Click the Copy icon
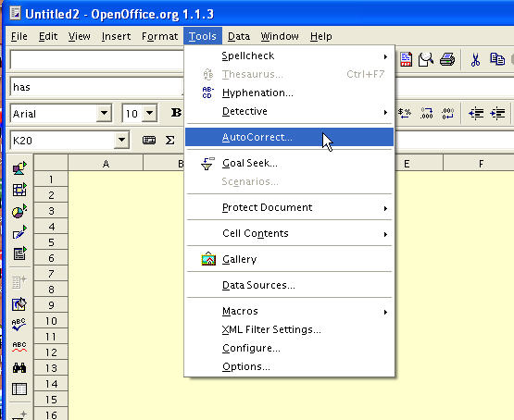 [497, 59]
